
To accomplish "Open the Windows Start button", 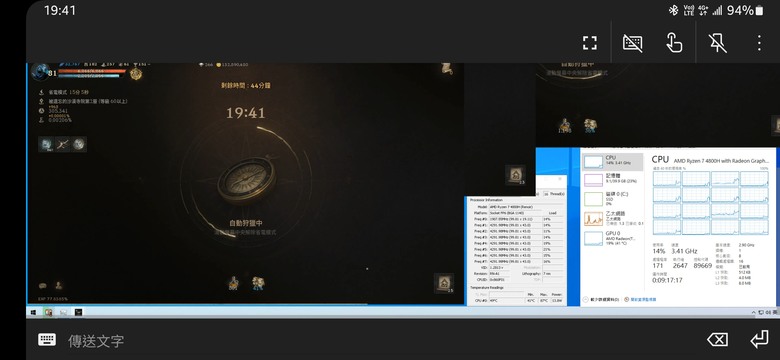I will [34, 312].
